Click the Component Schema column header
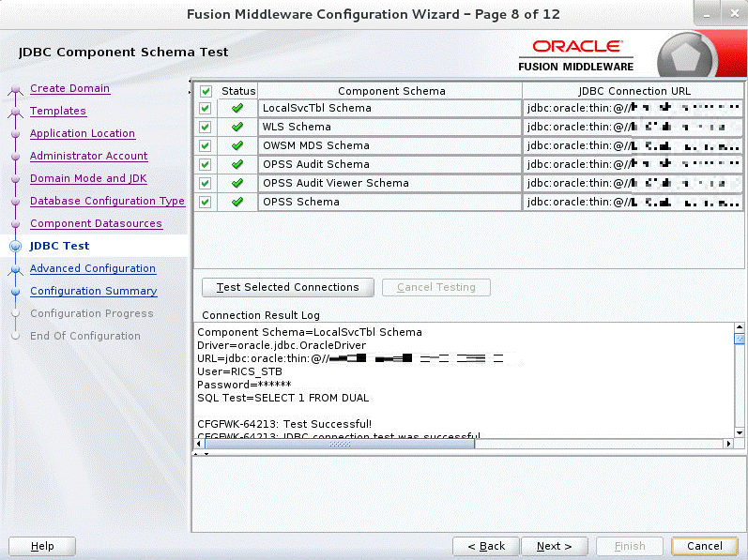The height and width of the screenshot is (560, 748). point(391,91)
